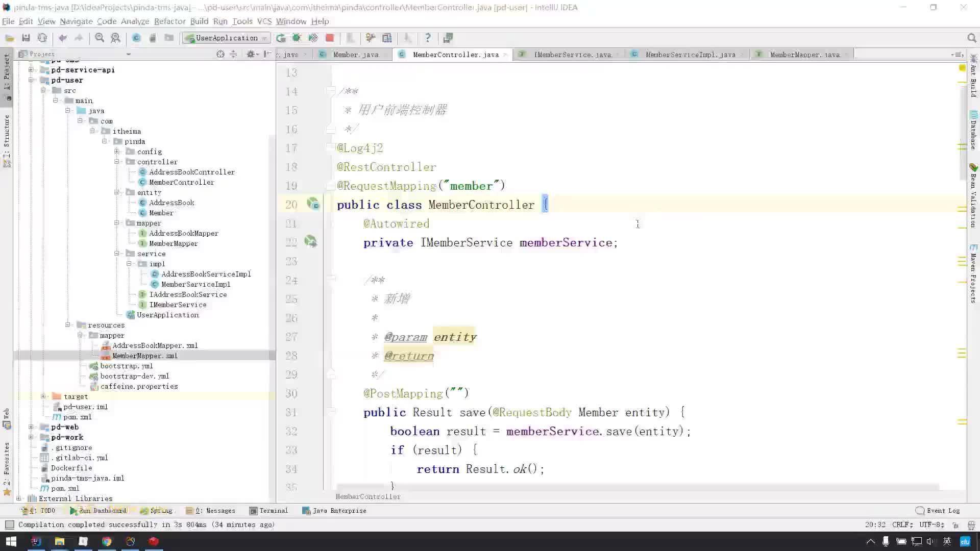The width and height of the screenshot is (980, 551).
Task: Click the autowired bean gutter icon line 22
Action: coord(310,241)
